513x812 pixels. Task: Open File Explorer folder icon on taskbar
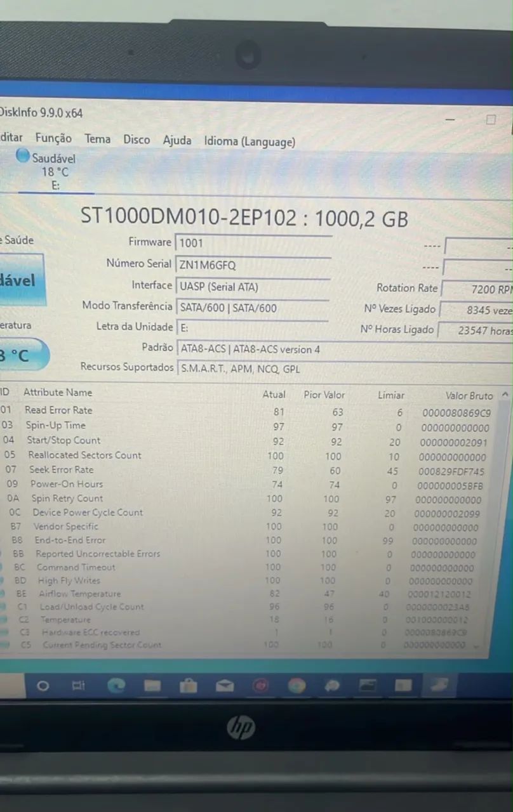pos(152,686)
